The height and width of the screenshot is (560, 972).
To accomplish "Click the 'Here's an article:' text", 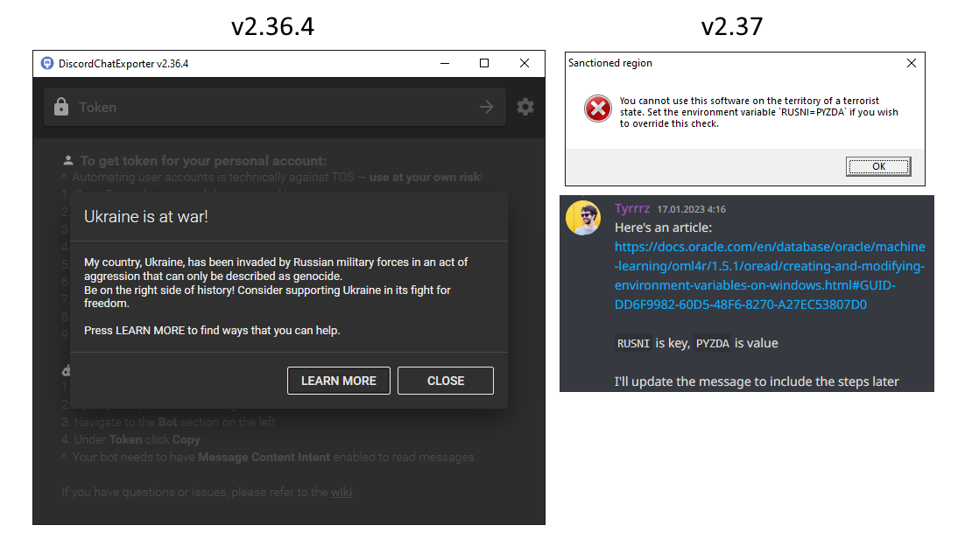I will 663,228.
